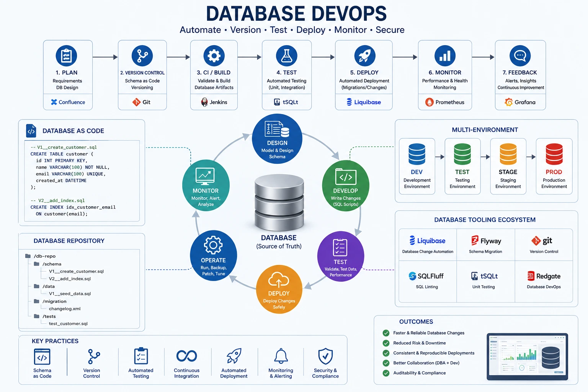Expand the /migration folder
588x392 pixels.
(37, 301)
